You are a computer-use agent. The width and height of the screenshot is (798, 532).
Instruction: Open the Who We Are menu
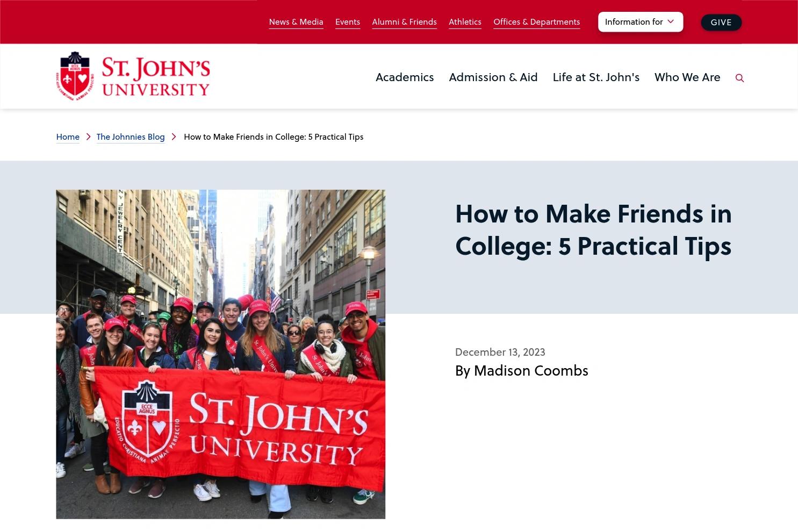point(687,77)
